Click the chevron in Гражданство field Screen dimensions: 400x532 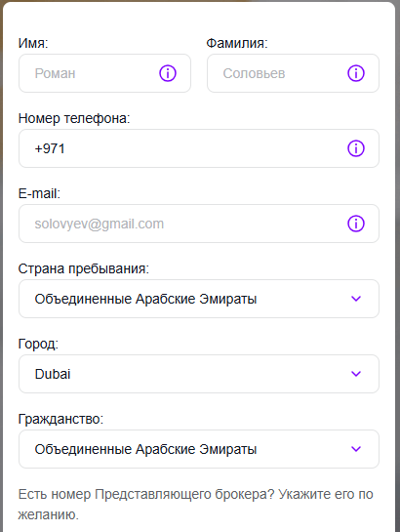pyautogui.click(x=356, y=449)
